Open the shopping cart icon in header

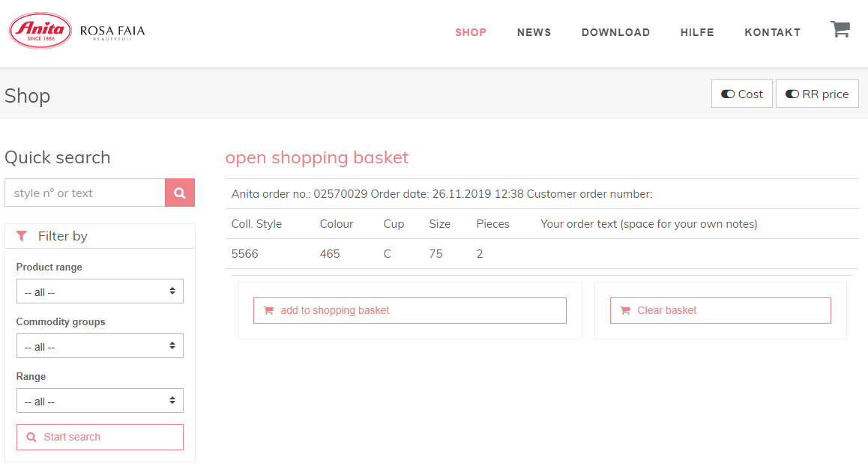point(840,30)
